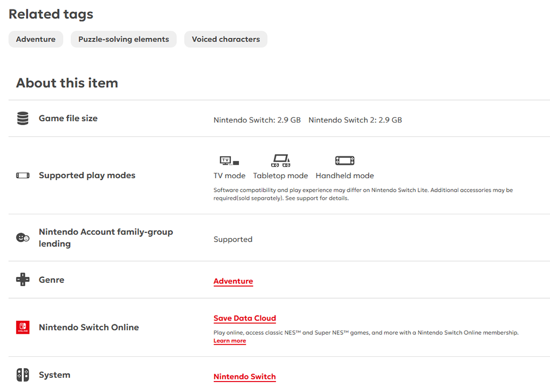Click 'Nintendo Switch: 2.9 GB' text

click(257, 120)
